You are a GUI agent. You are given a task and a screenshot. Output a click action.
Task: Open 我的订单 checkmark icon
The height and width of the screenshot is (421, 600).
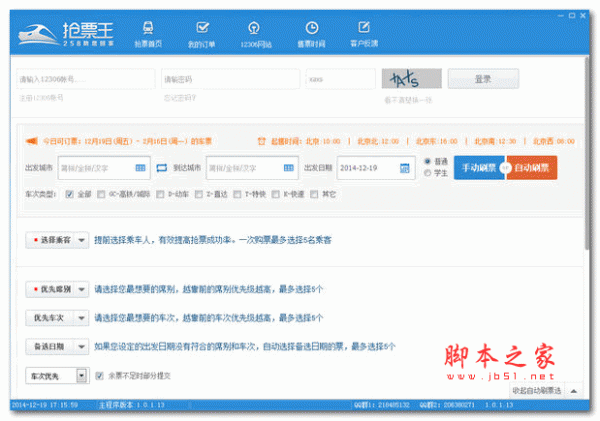(x=203, y=27)
